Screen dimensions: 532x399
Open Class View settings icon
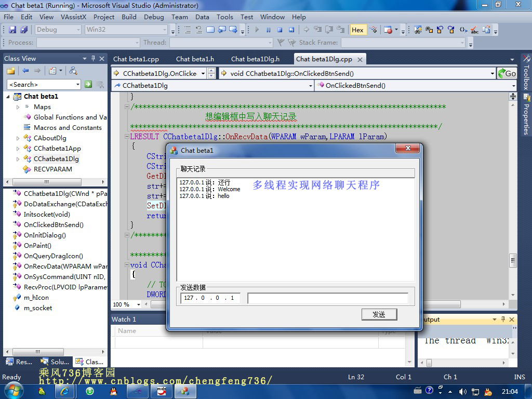52,71
